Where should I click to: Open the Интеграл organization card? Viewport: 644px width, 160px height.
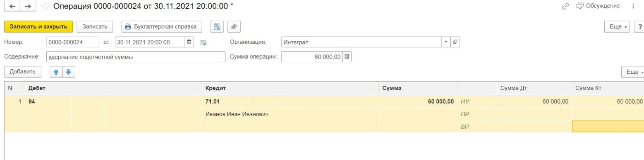pos(455,42)
